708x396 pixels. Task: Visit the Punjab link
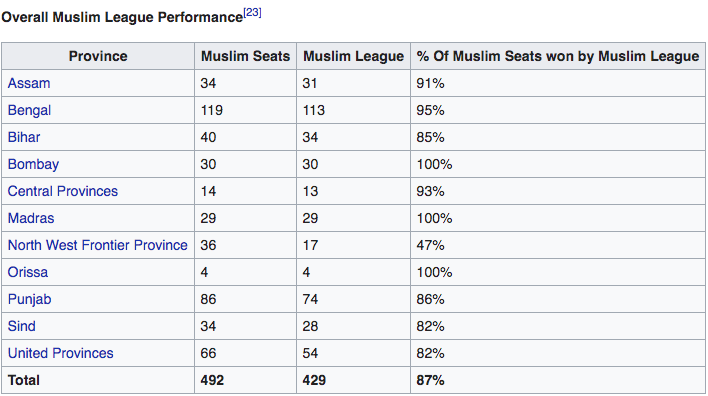(x=29, y=299)
